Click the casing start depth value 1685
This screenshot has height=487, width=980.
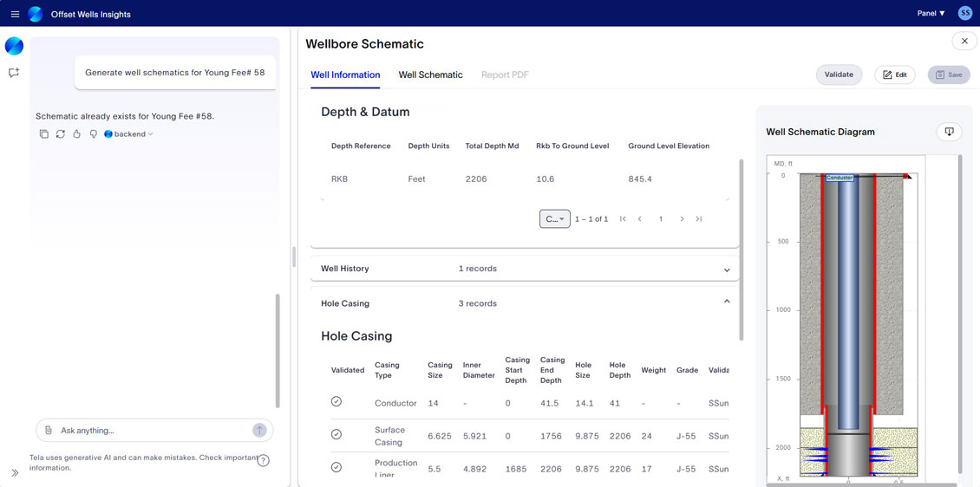[516, 469]
